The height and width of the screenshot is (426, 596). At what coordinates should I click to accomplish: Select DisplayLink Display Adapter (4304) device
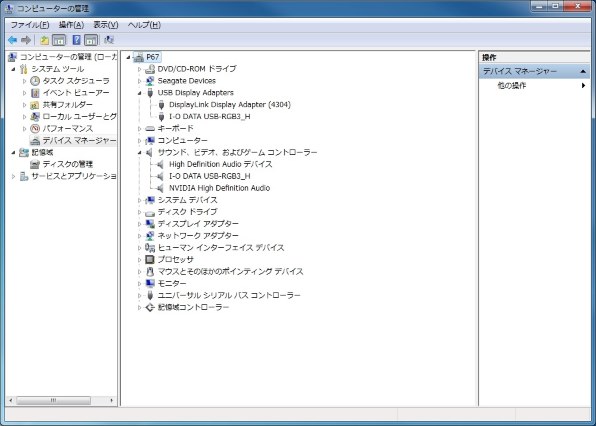coord(230,105)
